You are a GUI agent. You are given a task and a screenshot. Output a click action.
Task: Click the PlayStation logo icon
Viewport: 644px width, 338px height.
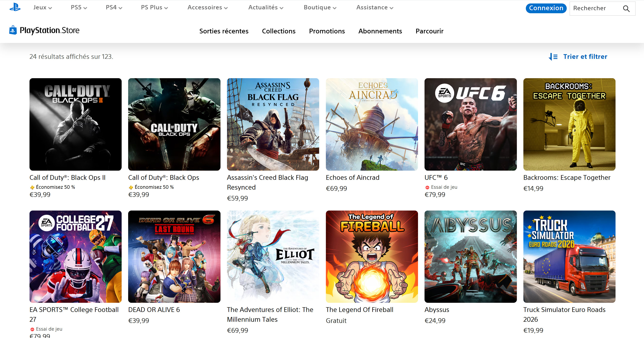15,7
